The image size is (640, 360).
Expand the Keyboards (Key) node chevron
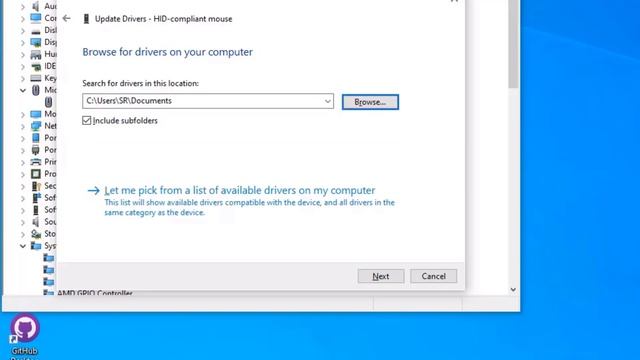tap(23, 78)
